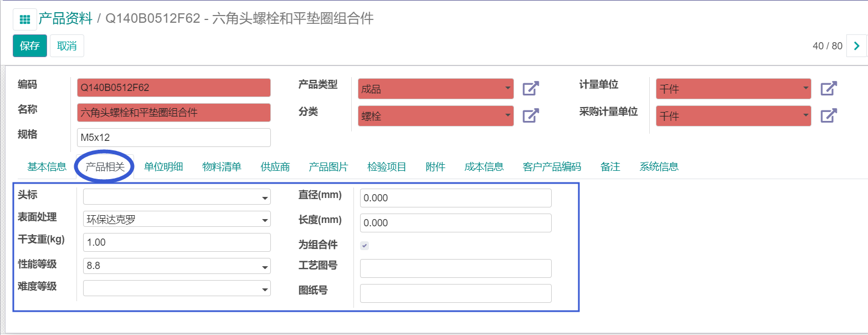Open the 检验项目 tab

(387, 167)
